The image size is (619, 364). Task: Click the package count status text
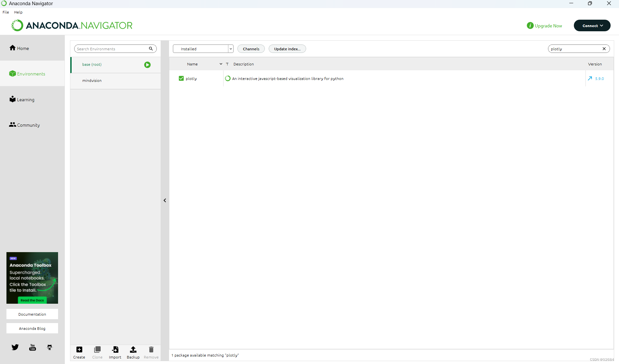pyautogui.click(x=205, y=355)
